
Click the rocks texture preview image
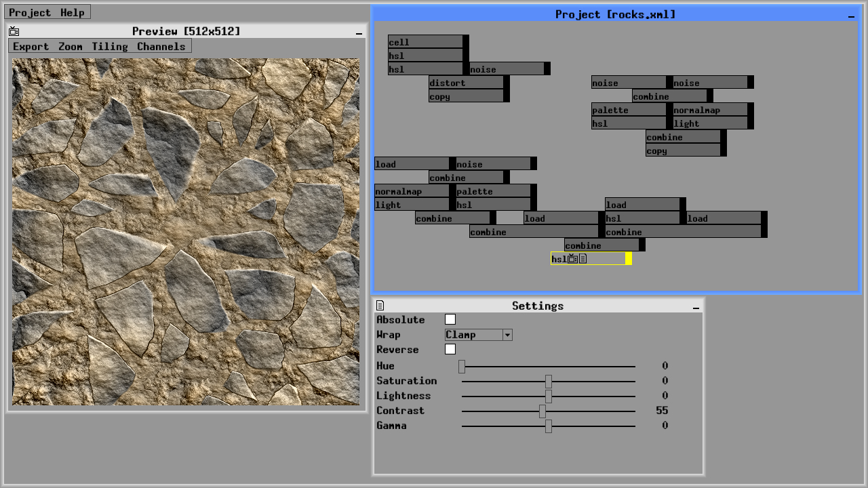pyautogui.click(x=185, y=230)
